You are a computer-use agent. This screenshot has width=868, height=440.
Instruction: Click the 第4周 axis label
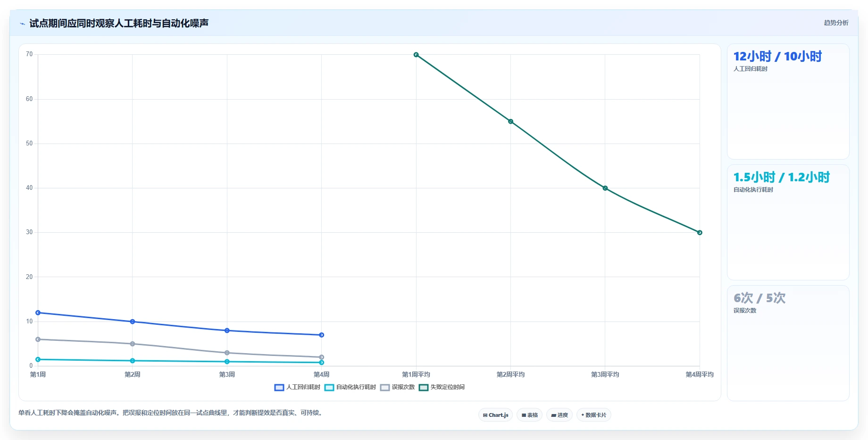click(x=321, y=374)
